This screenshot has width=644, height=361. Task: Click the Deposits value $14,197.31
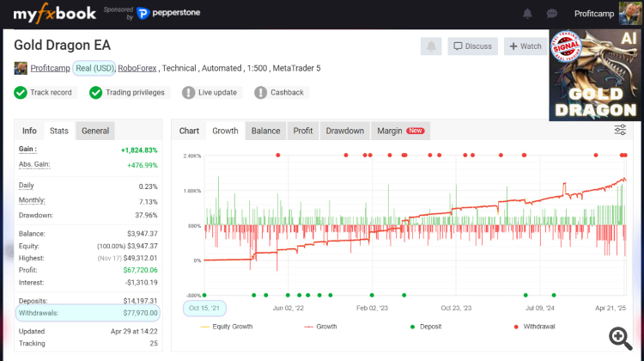(x=140, y=301)
